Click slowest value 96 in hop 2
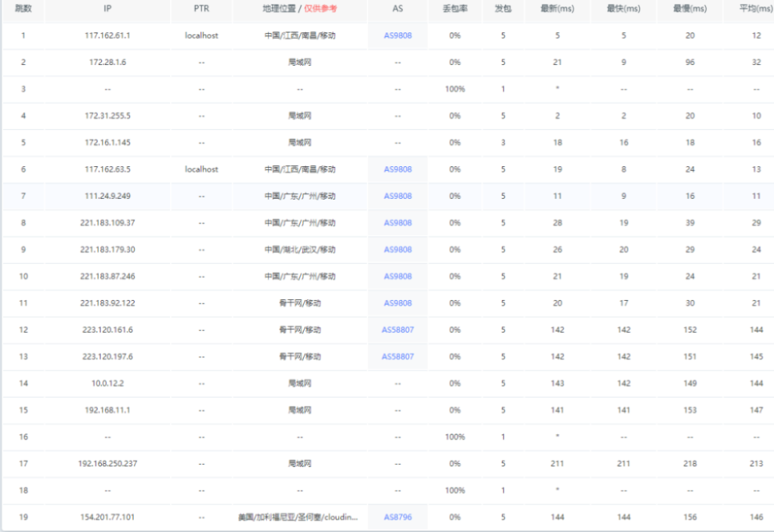 [690, 62]
